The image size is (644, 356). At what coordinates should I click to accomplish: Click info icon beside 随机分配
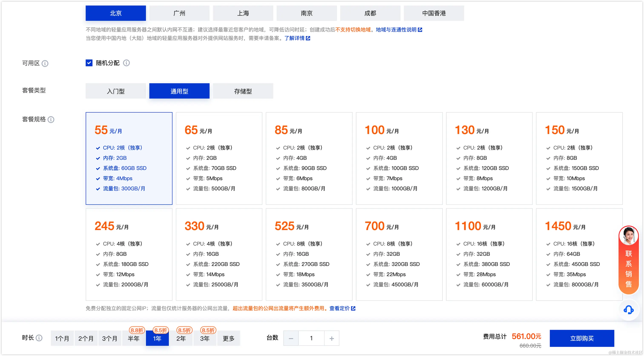[x=126, y=63]
